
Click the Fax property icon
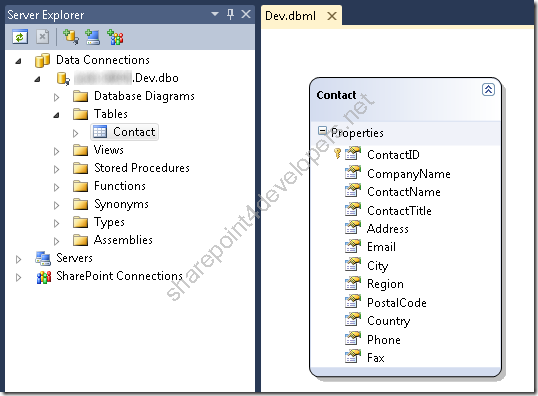coord(353,356)
